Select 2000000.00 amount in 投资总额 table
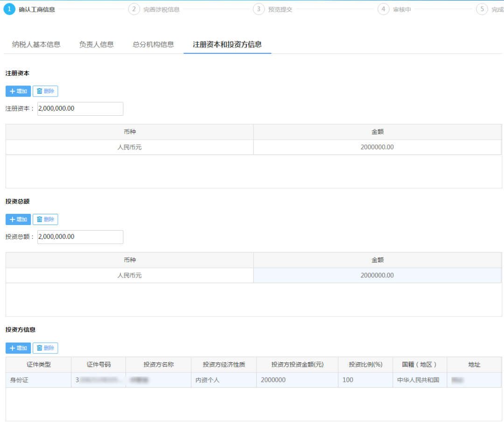Image resolution: width=504 pixels, height=429 pixels. 378,275
